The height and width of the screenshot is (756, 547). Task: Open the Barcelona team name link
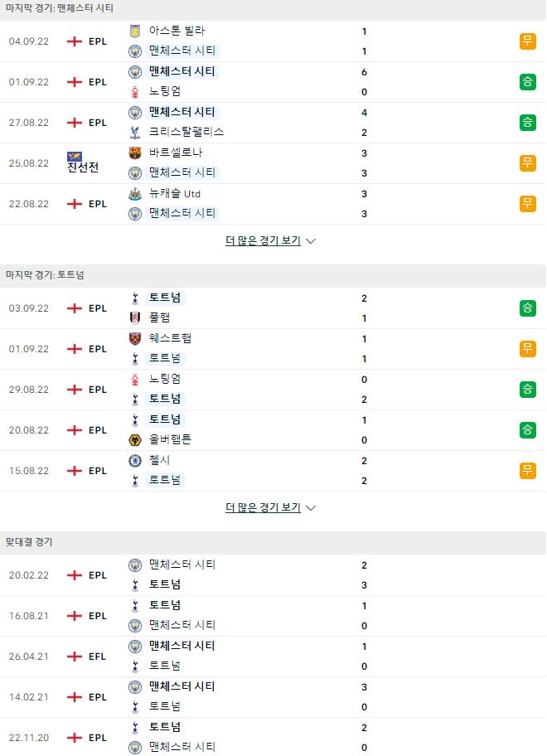(x=176, y=153)
